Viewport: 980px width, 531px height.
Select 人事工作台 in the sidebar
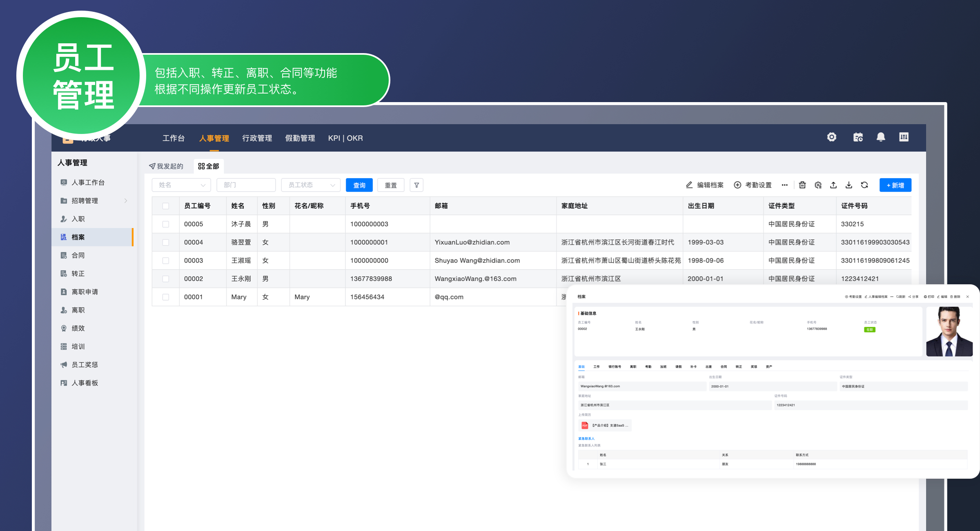(88, 183)
